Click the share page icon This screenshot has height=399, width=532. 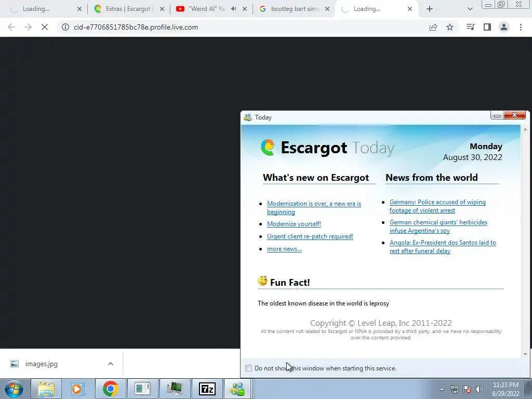click(433, 27)
